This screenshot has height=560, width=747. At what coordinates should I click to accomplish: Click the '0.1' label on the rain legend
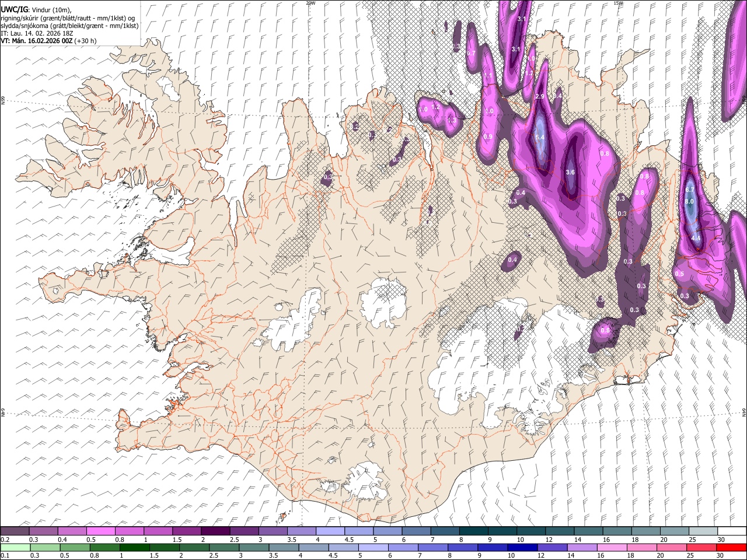(5, 556)
